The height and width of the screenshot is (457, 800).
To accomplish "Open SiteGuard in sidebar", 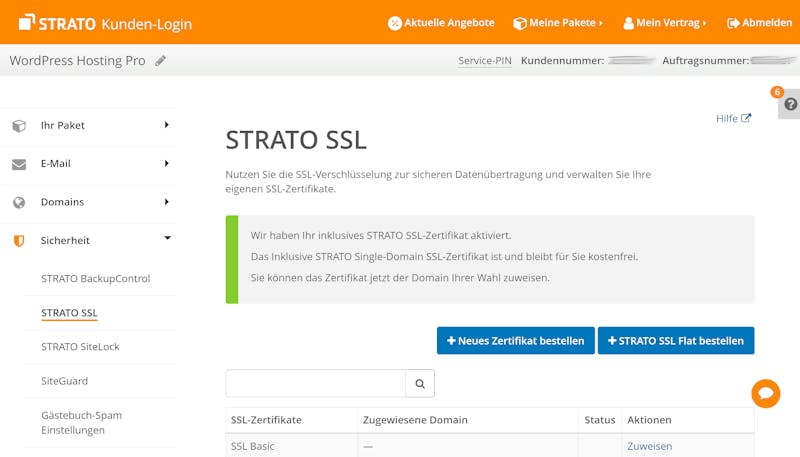I will (64, 381).
